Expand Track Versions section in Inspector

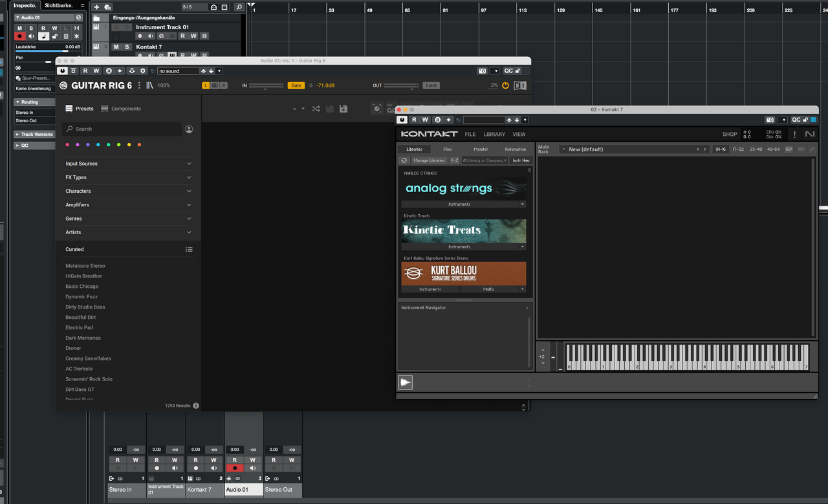pyautogui.click(x=34, y=134)
